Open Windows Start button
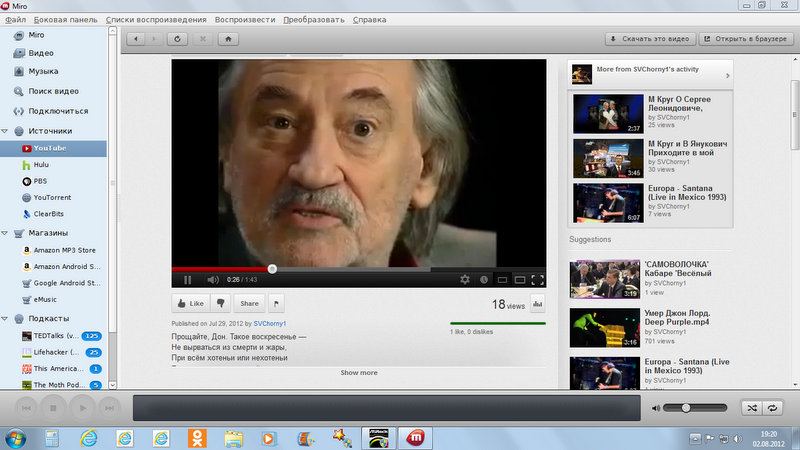This screenshot has height=450, width=800. pos(16,438)
